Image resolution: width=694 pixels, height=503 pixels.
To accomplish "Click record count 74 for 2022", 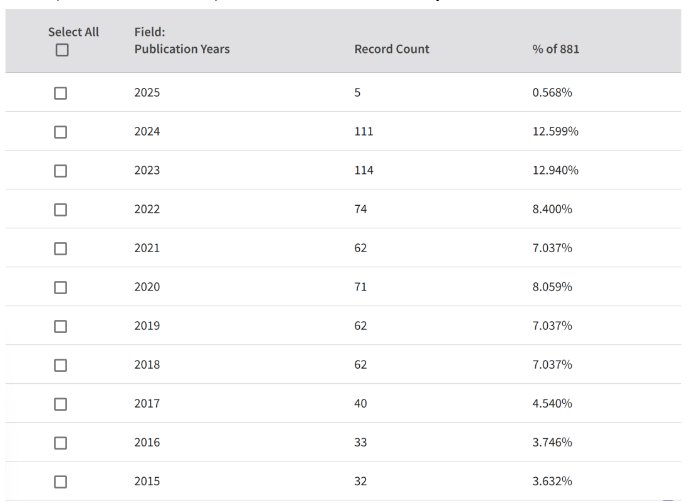I will tap(360, 210).
